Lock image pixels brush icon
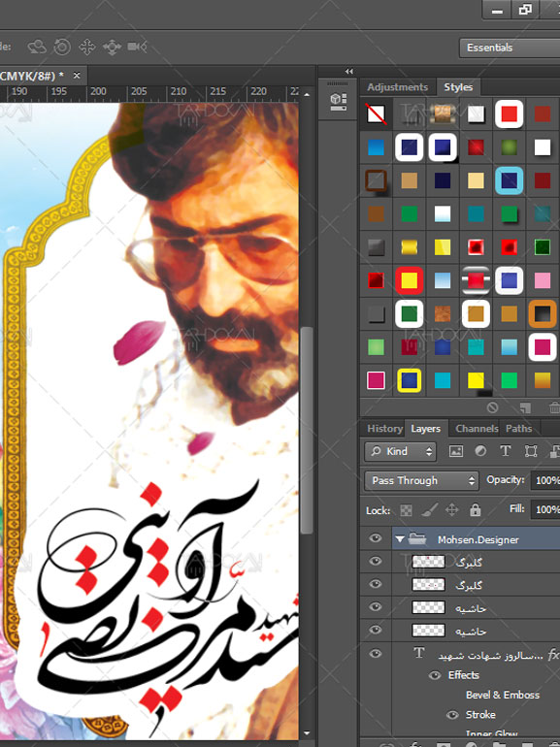Screen dimensions: 560x747 tap(429, 510)
